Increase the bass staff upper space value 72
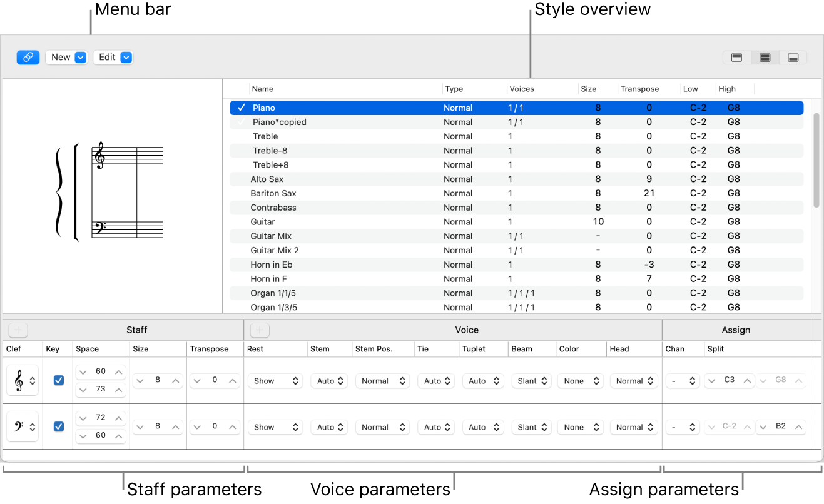The height and width of the screenshot is (504, 824). (119, 418)
